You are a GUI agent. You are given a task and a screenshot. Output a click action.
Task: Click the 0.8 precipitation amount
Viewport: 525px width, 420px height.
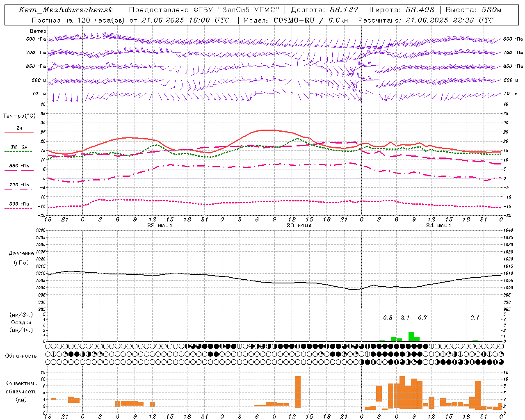pyautogui.click(x=388, y=318)
